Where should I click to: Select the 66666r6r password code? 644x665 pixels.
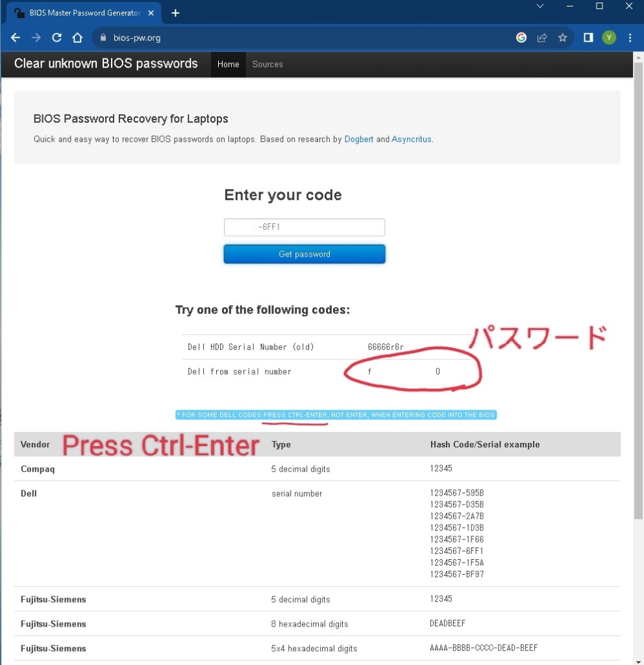tap(386, 347)
